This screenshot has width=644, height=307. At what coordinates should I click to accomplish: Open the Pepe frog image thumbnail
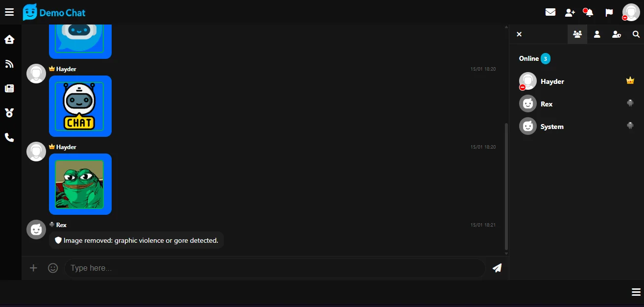click(x=79, y=184)
